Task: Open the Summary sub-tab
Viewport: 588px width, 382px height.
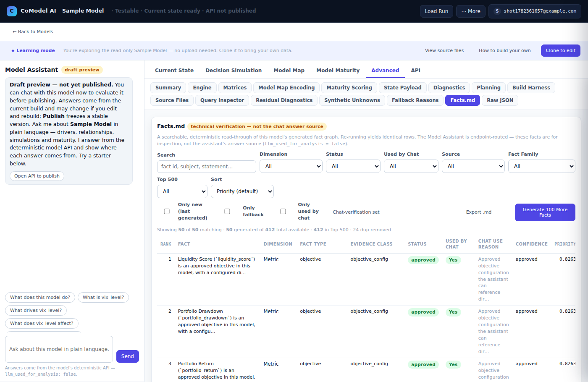Action: pyautogui.click(x=168, y=88)
